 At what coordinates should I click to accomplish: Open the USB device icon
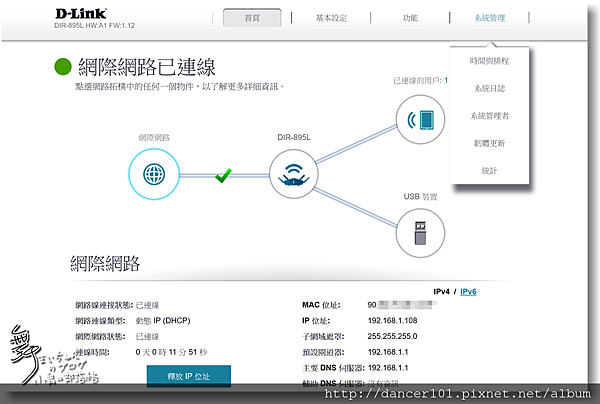[420, 233]
